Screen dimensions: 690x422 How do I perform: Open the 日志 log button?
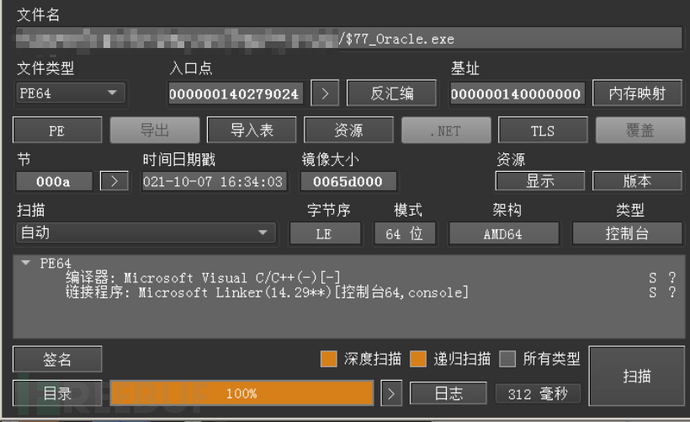[x=448, y=393]
